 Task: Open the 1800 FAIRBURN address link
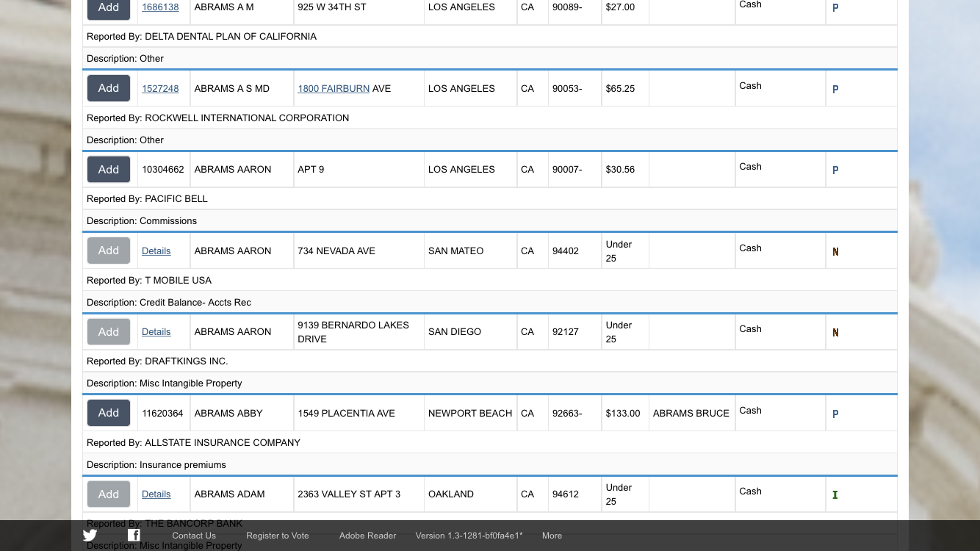click(334, 88)
